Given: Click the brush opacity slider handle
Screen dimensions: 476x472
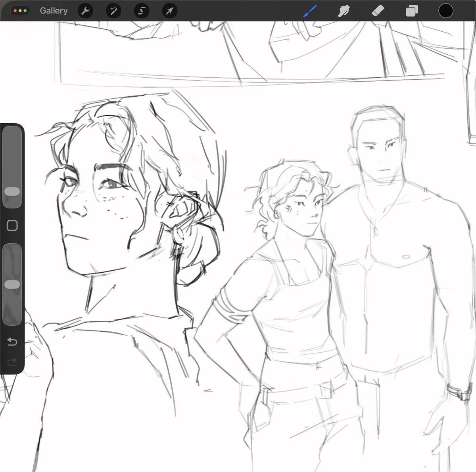Looking at the screenshot, I should click(x=12, y=285).
